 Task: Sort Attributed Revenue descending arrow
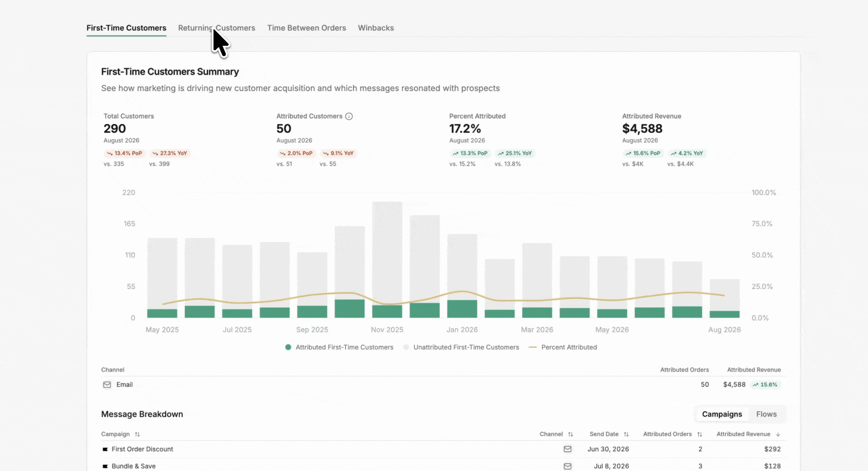(778, 434)
